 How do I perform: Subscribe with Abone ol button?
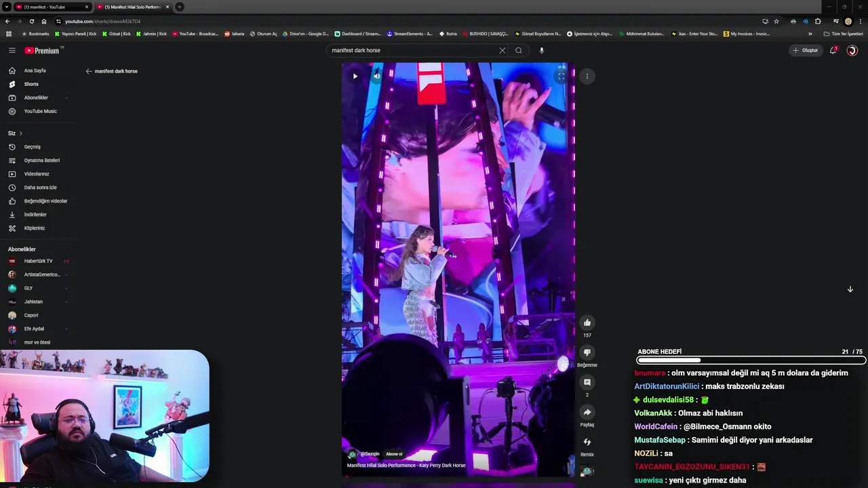(x=394, y=454)
